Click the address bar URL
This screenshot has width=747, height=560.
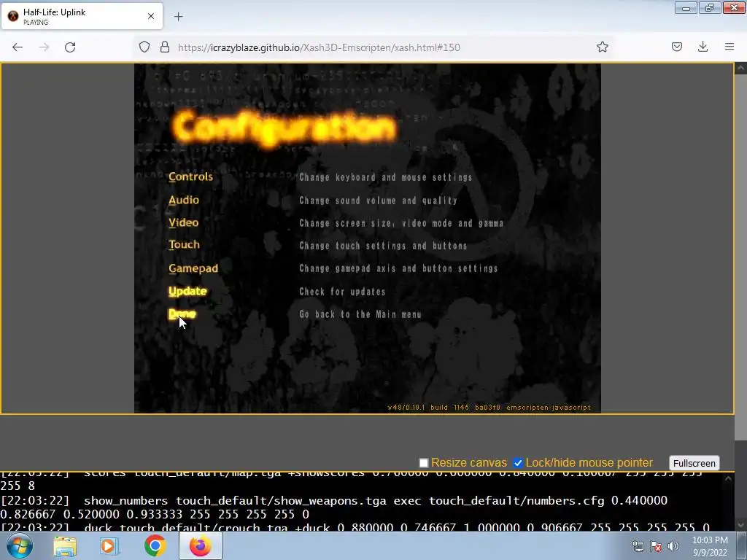319,47
